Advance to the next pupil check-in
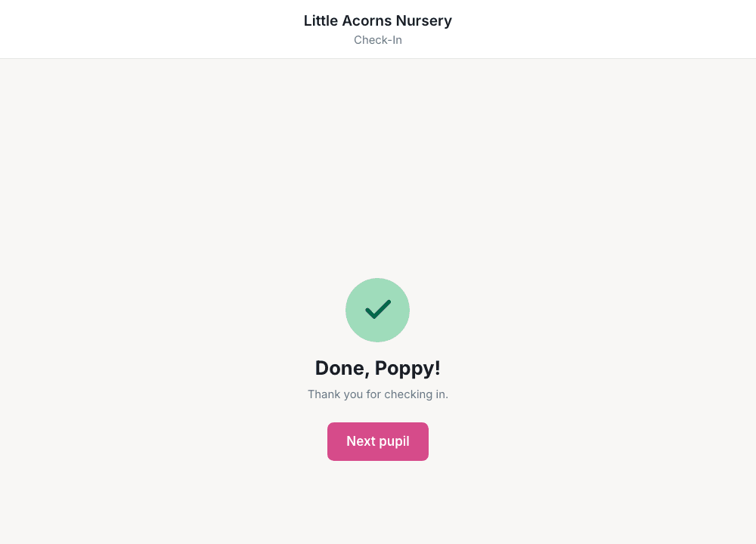Screen dimensions: 756x544 (x=377, y=441)
